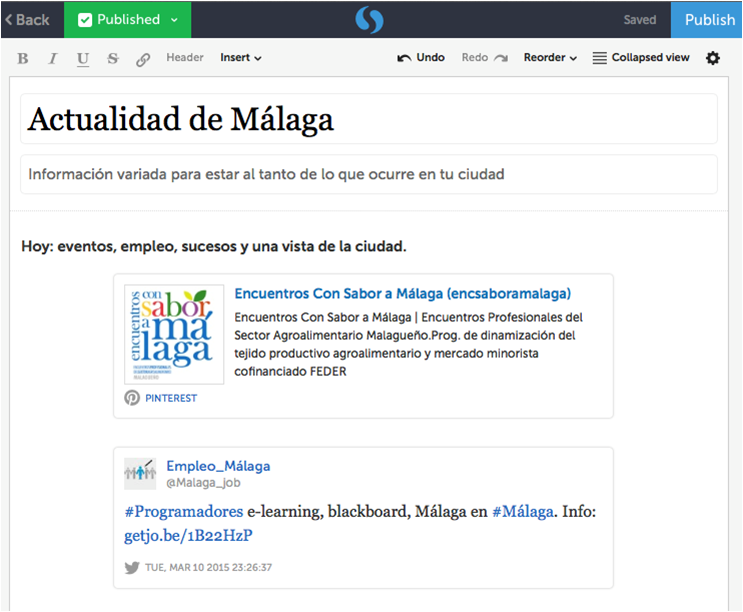Click the tweet timestamp TUE, MAR 10 2015

click(x=208, y=567)
